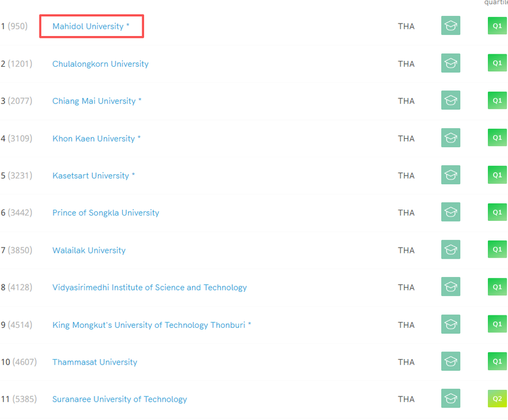
Task: Open Chulalongkorn University page
Action: (x=100, y=64)
